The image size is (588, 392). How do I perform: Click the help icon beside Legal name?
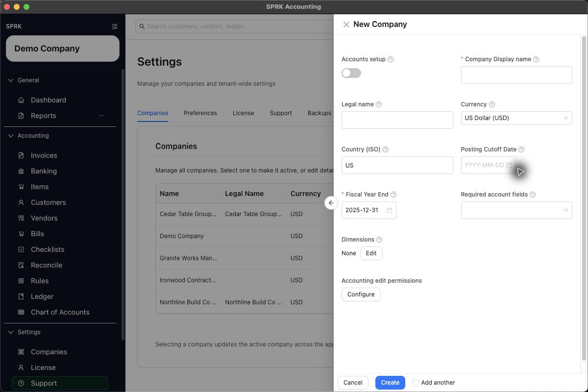(379, 104)
